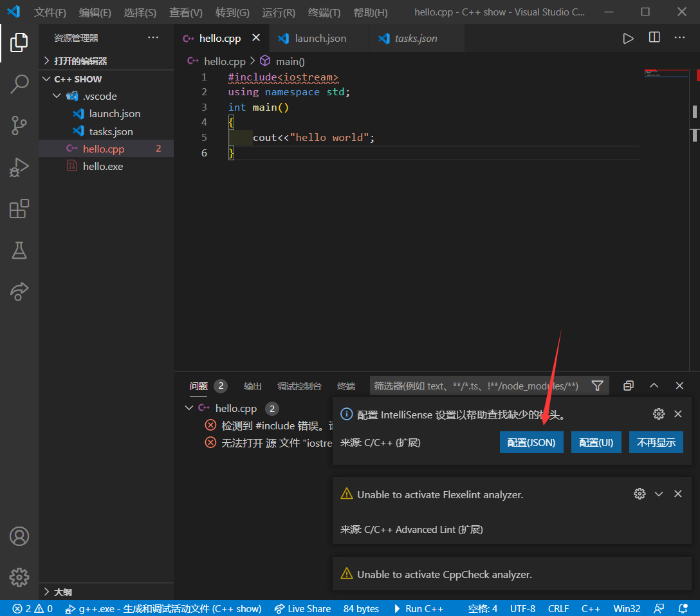The image size is (700, 616).
Task: Click 配置(UI) button
Action: click(596, 442)
